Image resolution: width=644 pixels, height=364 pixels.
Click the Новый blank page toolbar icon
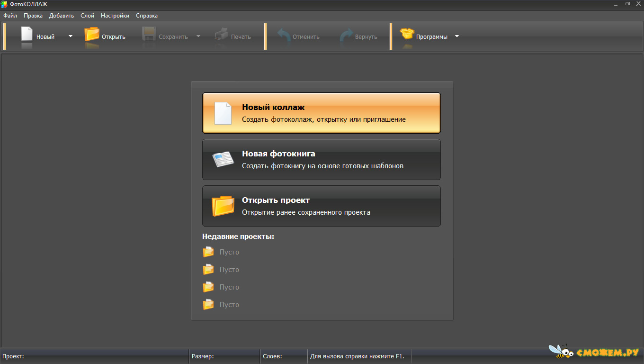pyautogui.click(x=27, y=35)
